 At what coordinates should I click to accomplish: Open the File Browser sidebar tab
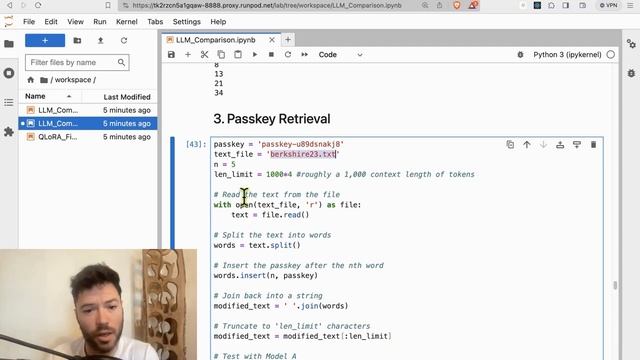point(9,44)
